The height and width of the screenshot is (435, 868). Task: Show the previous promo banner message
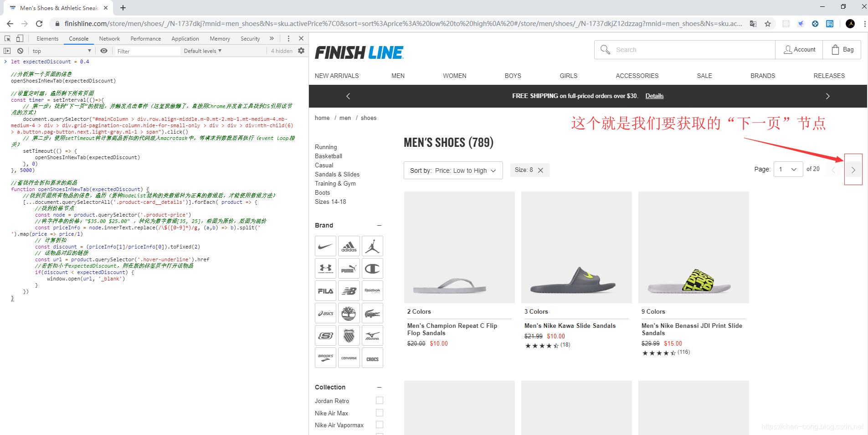coord(348,96)
